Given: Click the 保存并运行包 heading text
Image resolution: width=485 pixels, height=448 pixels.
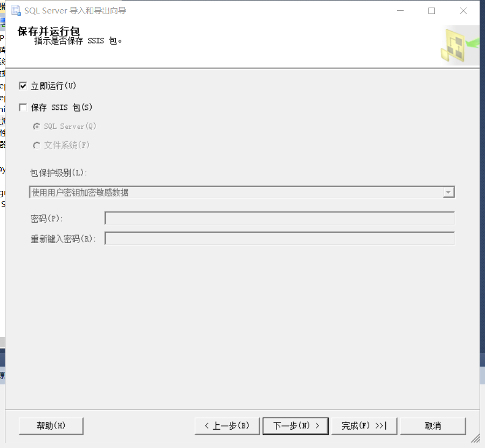Looking at the screenshot, I should (x=48, y=31).
